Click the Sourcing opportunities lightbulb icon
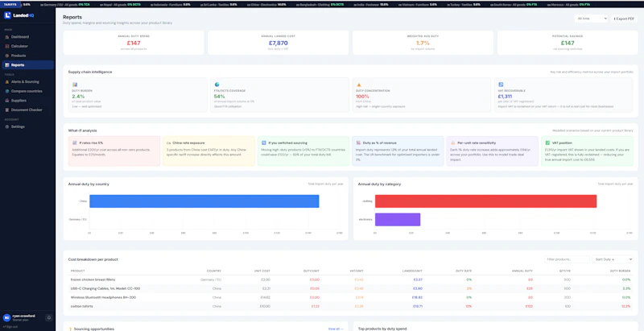This screenshot has height=331, width=644. point(70,329)
